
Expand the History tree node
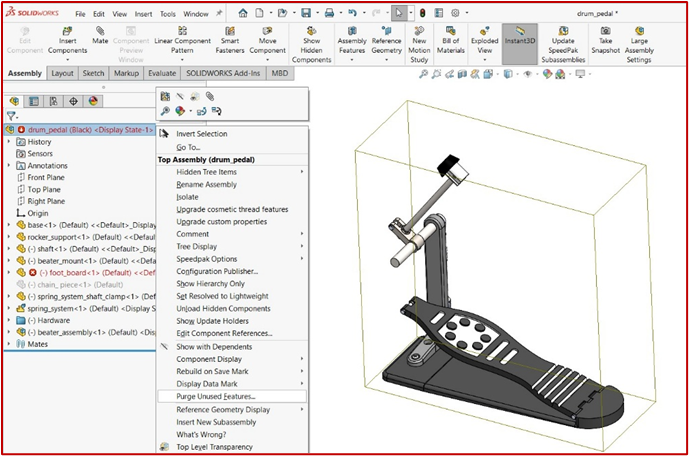[x=9, y=142]
